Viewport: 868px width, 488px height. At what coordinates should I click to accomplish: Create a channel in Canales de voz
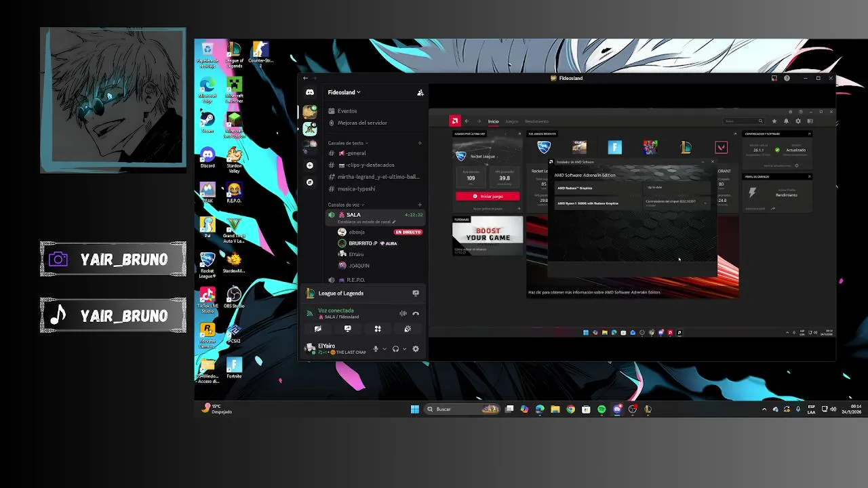coord(420,205)
